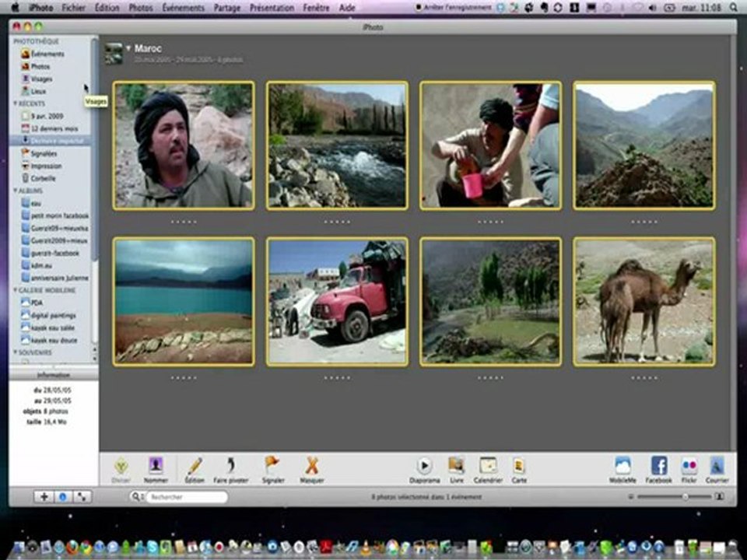Screen dimensions: 747x560
Task: Click the Nommer faces toolbar icon
Action: (x=156, y=470)
